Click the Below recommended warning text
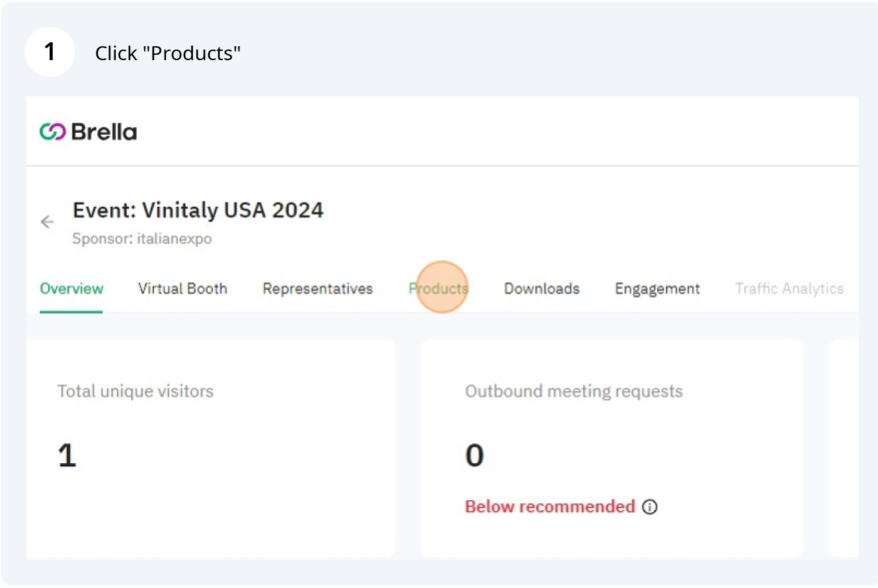Image resolution: width=878 pixels, height=588 pixels. [x=550, y=507]
